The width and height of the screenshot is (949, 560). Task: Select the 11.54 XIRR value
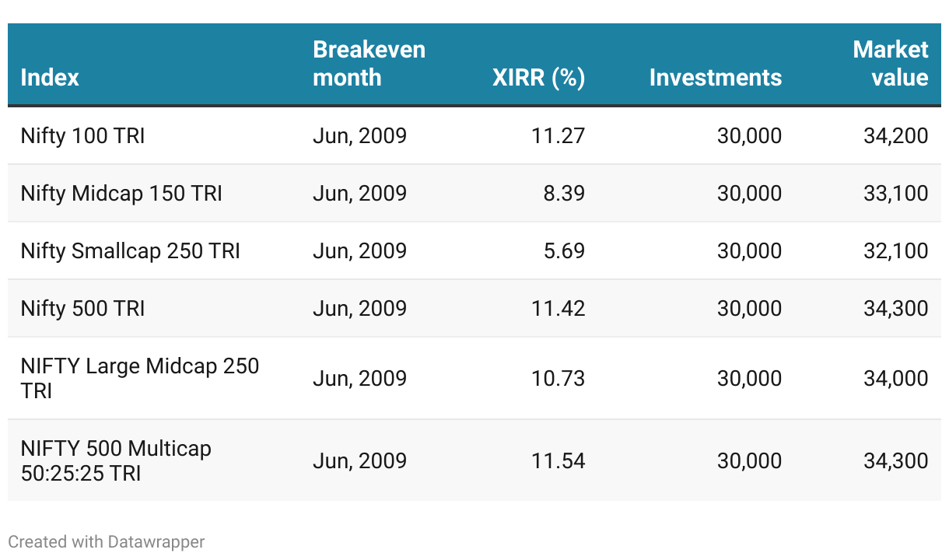[x=558, y=460]
